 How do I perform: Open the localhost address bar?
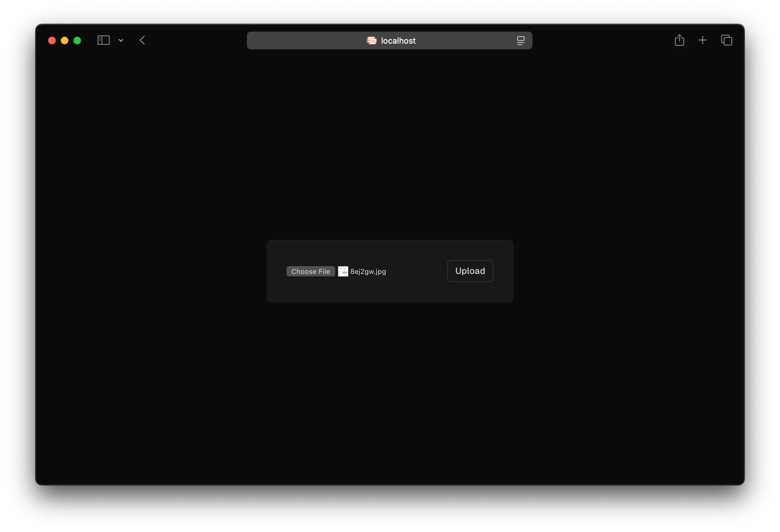pyautogui.click(x=390, y=40)
